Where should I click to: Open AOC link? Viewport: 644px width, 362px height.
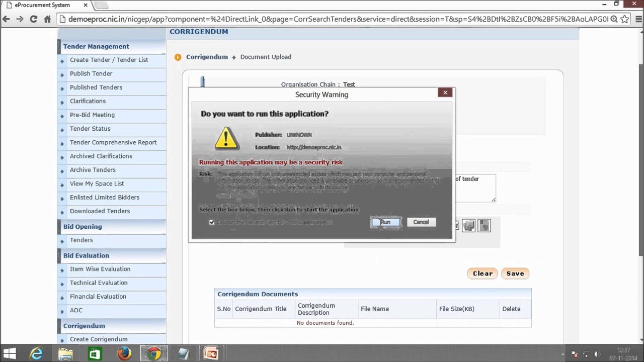tap(76, 310)
